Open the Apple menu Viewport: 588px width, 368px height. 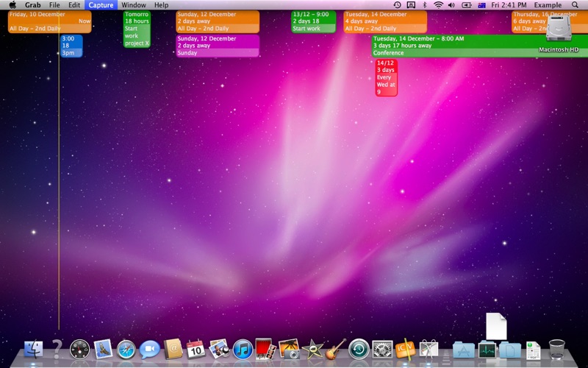(12, 5)
